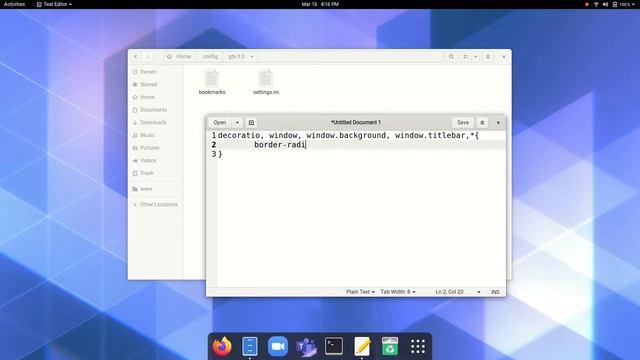Open Terminal from the dock

334,346
